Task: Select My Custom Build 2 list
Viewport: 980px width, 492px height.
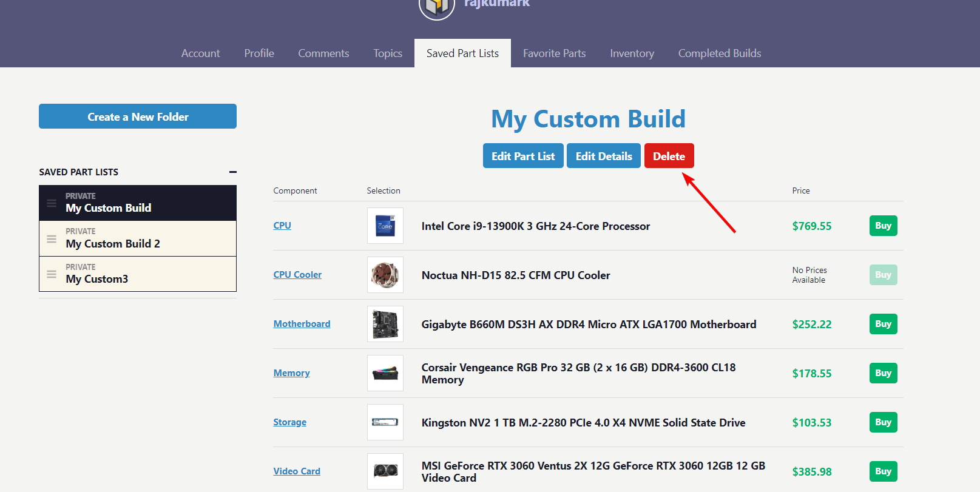Action: point(138,238)
